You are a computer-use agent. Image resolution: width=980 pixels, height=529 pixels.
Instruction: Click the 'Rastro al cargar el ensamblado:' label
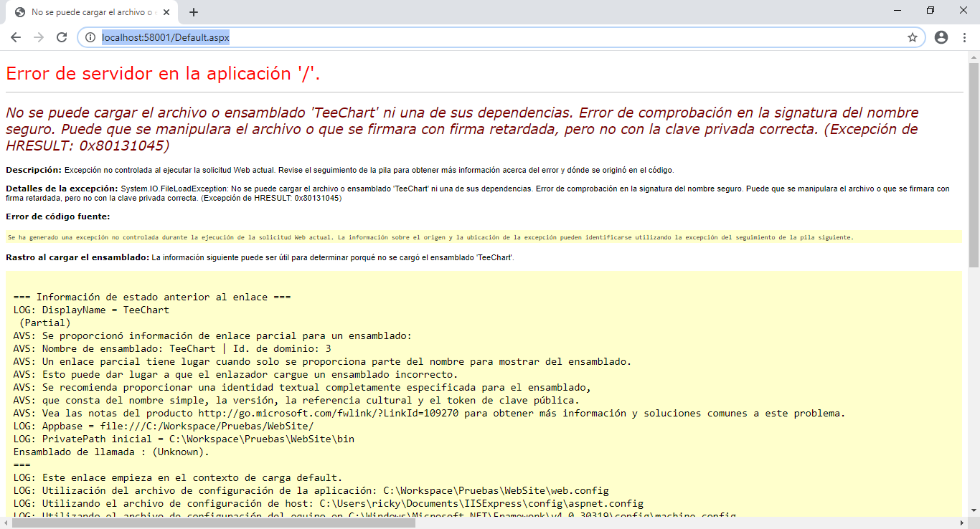pyautogui.click(x=77, y=257)
